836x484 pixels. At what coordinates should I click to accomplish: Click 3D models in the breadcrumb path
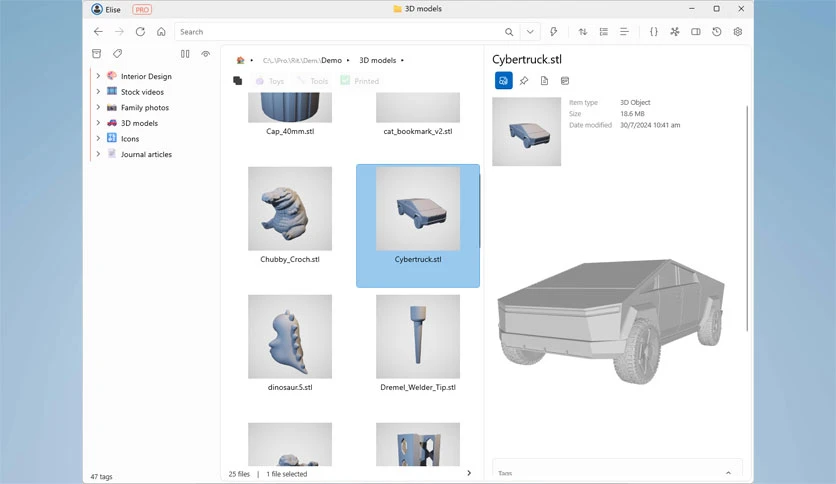pyautogui.click(x=377, y=60)
